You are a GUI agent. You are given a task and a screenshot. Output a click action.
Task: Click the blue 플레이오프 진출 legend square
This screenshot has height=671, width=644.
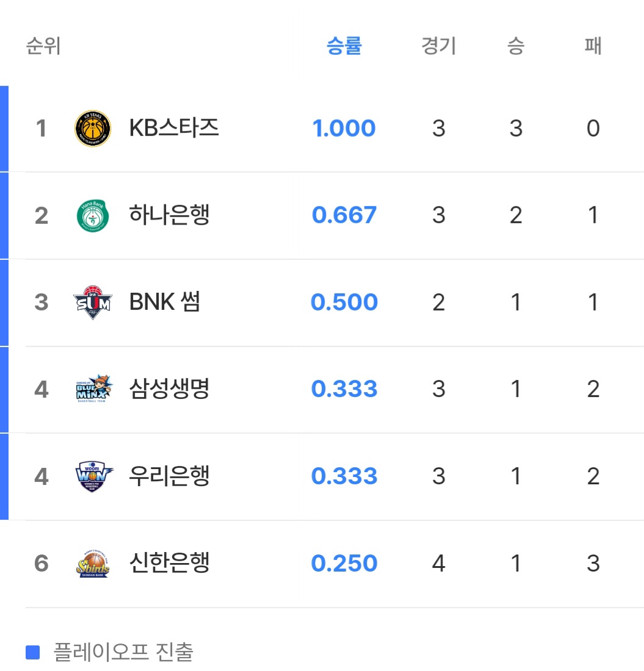(x=32, y=653)
